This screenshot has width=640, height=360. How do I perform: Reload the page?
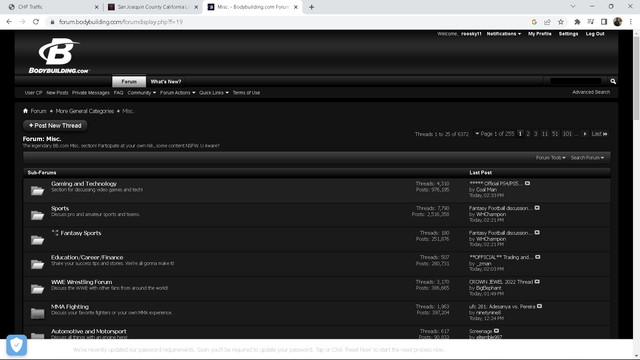pyautogui.click(x=36, y=22)
